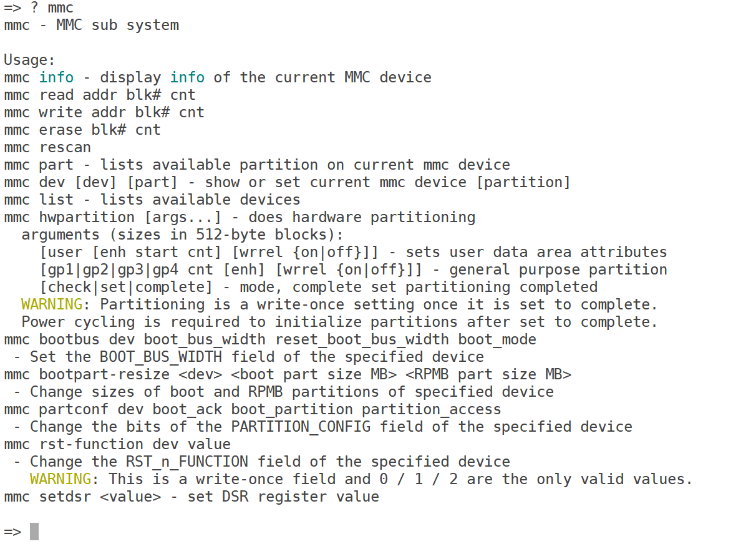
Task: Click the yellow WARNING before "This is a write-once"
Action: (x=60, y=479)
